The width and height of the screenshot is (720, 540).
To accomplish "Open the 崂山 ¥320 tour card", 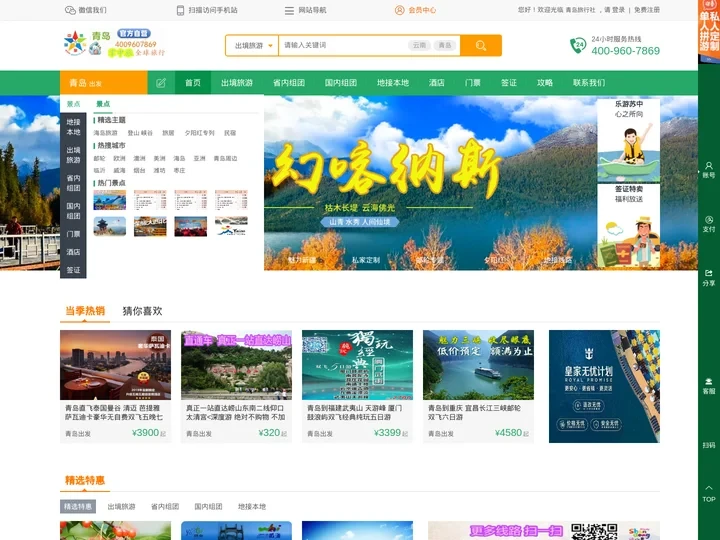I will 236,386.
